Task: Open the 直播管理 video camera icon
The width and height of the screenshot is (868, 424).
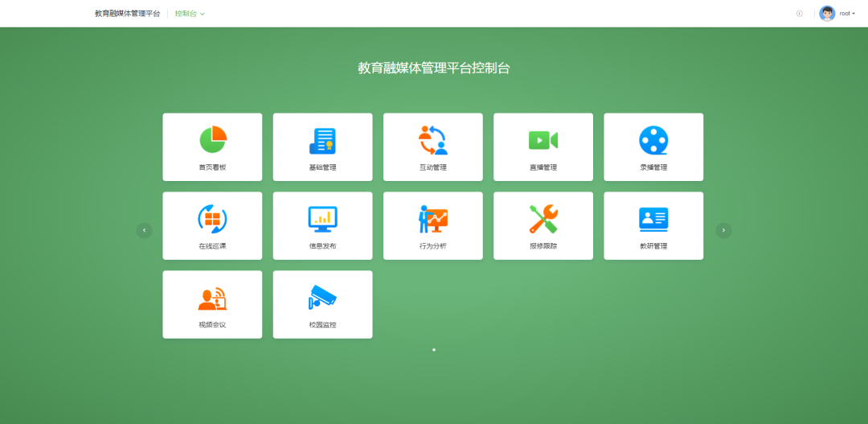Action: (x=542, y=140)
